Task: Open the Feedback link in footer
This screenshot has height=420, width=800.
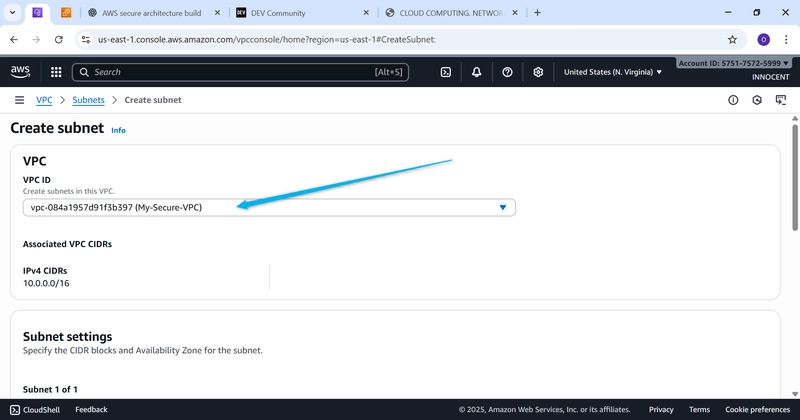Action: (91, 410)
